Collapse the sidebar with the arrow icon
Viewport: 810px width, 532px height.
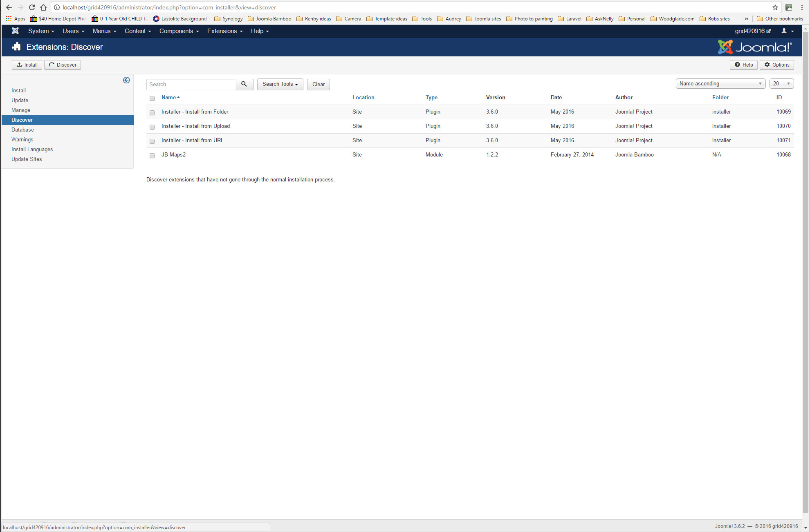click(126, 80)
